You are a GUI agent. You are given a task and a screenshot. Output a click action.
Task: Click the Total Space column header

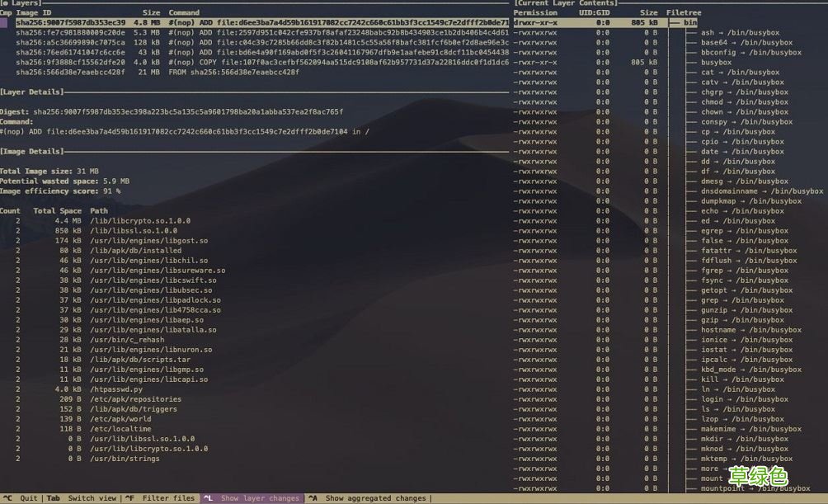pyautogui.click(x=57, y=211)
